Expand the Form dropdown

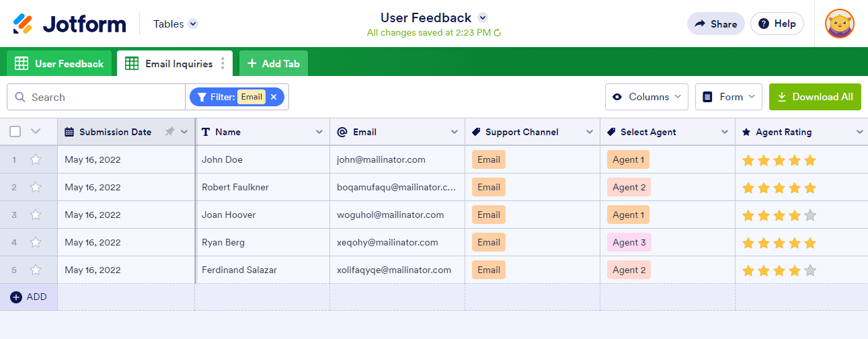pyautogui.click(x=729, y=97)
